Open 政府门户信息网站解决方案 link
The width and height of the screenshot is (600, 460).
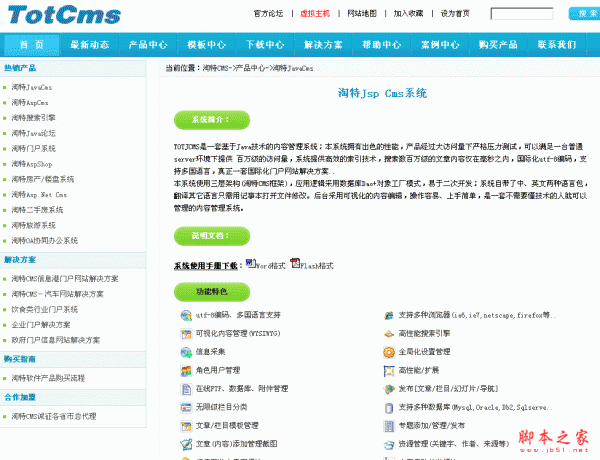55,340
